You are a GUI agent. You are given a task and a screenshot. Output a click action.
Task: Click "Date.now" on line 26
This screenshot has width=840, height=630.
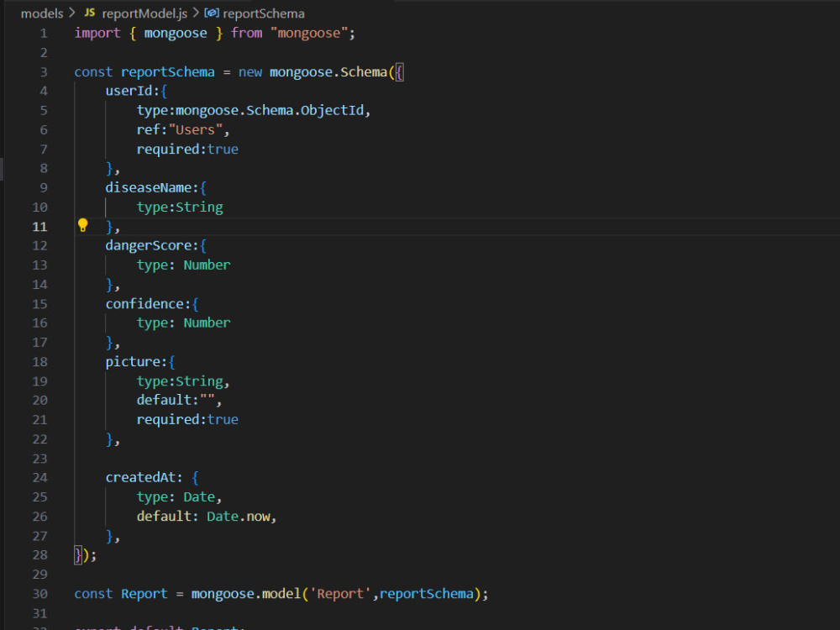click(x=239, y=516)
